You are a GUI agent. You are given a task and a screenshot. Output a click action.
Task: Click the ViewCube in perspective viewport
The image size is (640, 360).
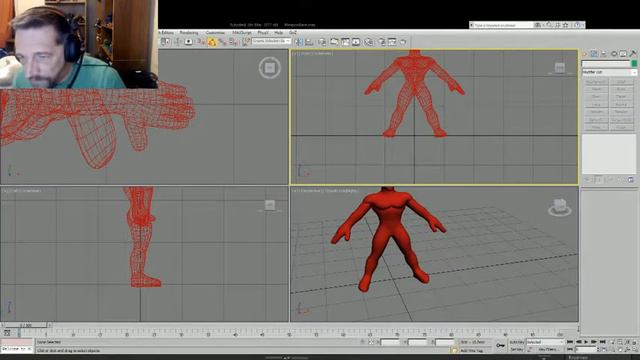pyautogui.click(x=560, y=208)
